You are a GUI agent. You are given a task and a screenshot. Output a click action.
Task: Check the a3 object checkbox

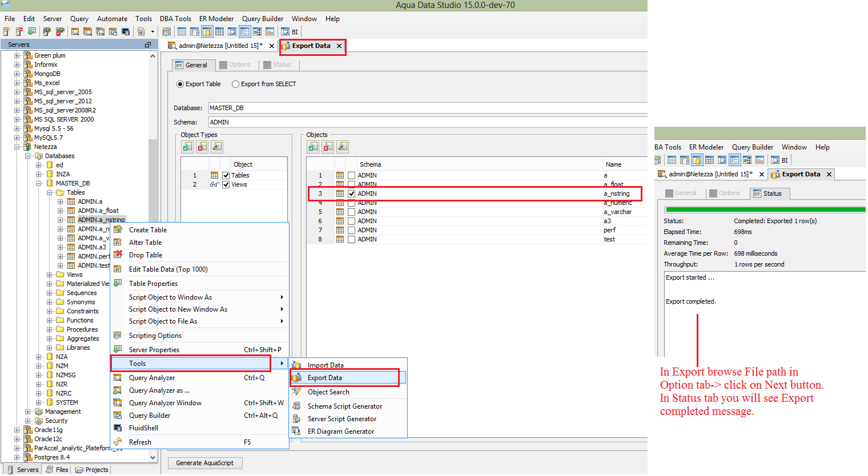point(352,221)
